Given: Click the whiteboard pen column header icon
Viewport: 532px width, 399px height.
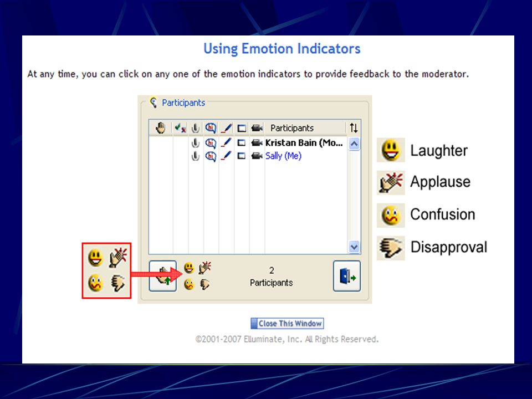Looking at the screenshot, I should click(x=226, y=128).
